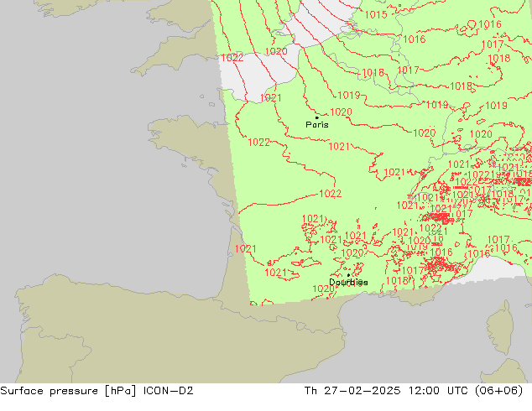This screenshot has width=532, height=411.
Task: Click the black dot marker above Paris
Action: click(x=317, y=117)
